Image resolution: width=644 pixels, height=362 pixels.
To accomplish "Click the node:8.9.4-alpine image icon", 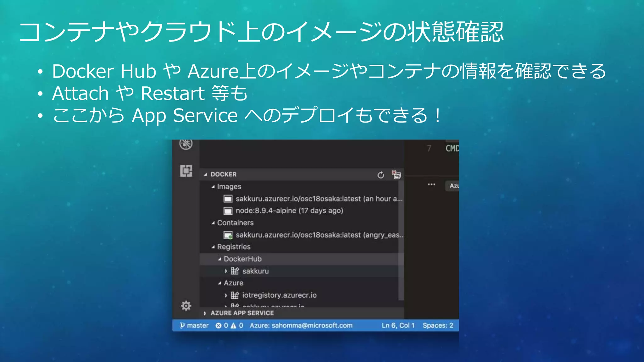I will 228,211.
